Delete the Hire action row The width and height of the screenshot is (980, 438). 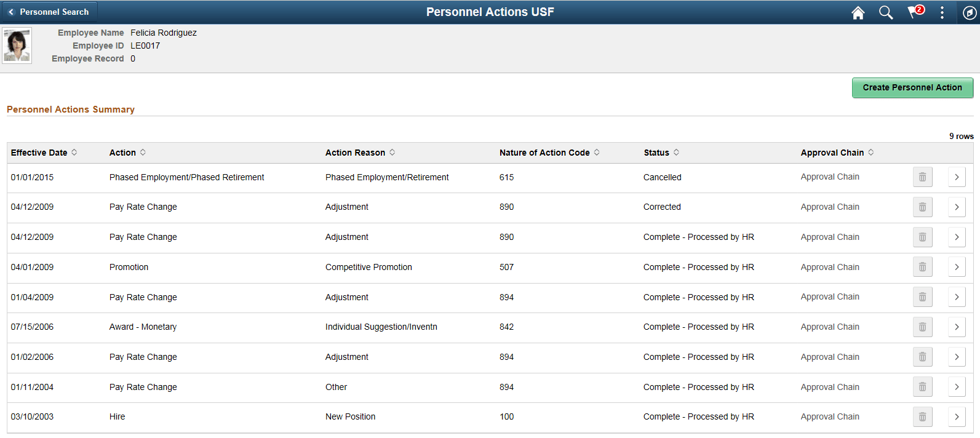pyautogui.click(x=922, y=417)
